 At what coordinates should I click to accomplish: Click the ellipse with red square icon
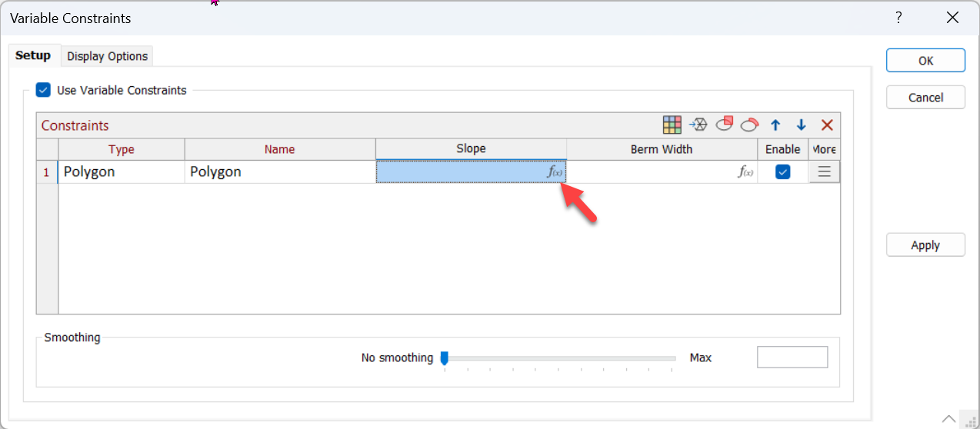[x=724, y=125]
